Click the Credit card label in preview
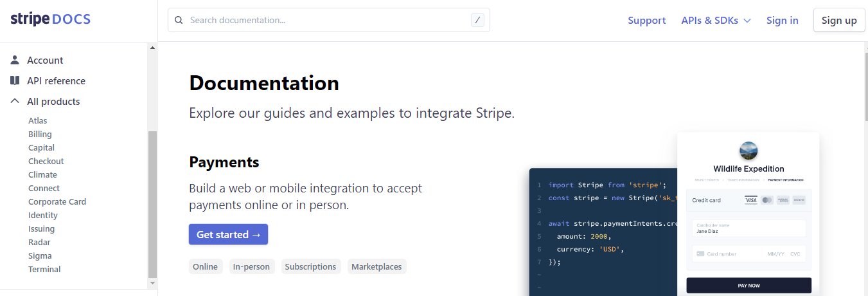868x296 pixels. (706, 200)
